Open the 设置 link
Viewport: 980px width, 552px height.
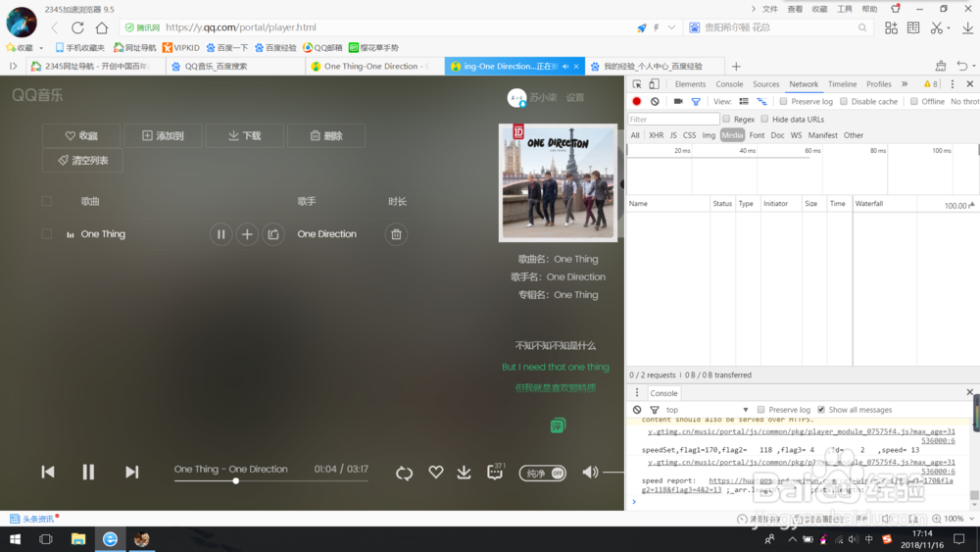(x=575, y=97)
